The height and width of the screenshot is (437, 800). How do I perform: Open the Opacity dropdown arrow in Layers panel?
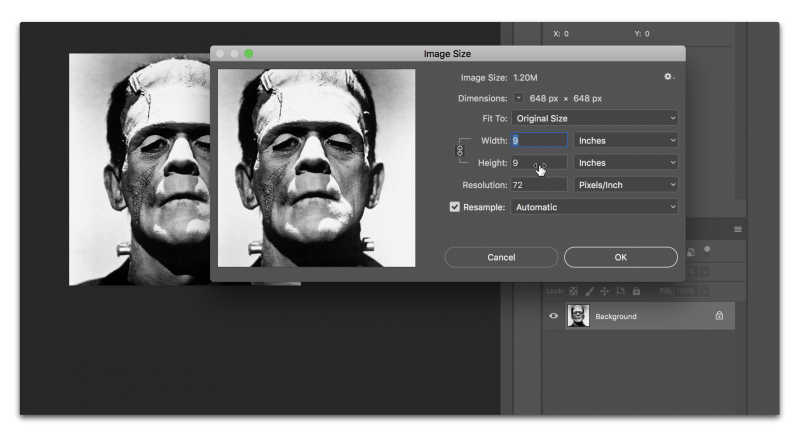[705, 271]
